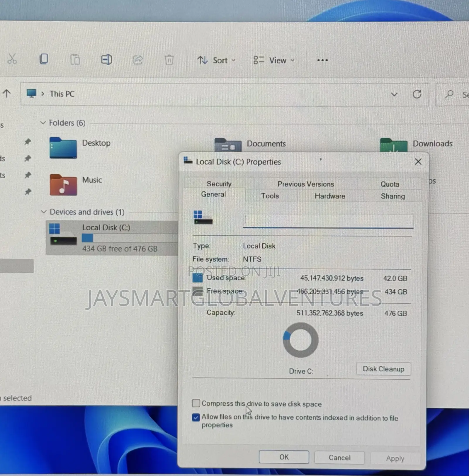Click the Copy icon in File Explorer toolbar

pos(44,59)
